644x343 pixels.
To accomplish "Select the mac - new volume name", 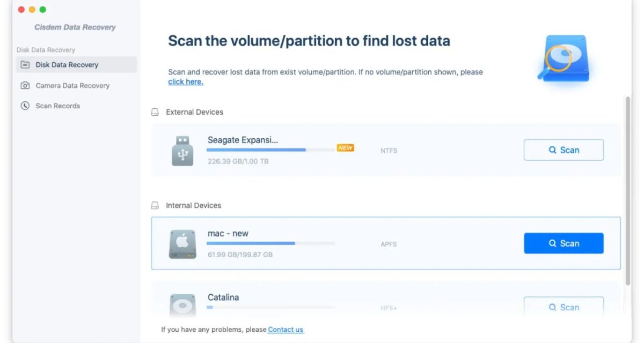I will [x=228, y=234].
